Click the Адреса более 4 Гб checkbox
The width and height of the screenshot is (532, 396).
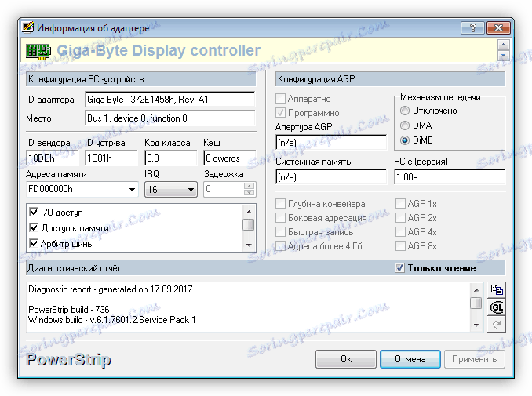coord(280,245)
